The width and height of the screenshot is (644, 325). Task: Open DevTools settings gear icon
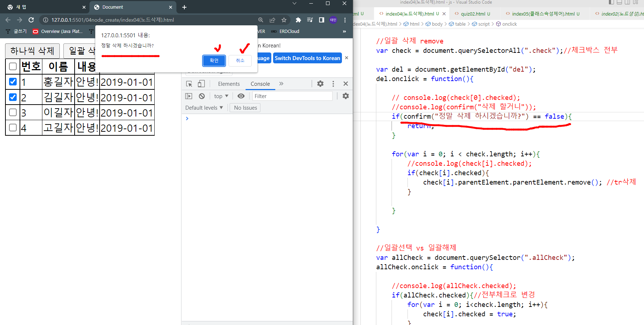321,84
